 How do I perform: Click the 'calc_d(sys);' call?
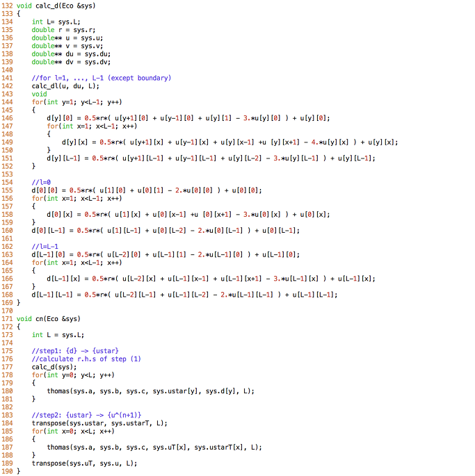coord(54,367)
